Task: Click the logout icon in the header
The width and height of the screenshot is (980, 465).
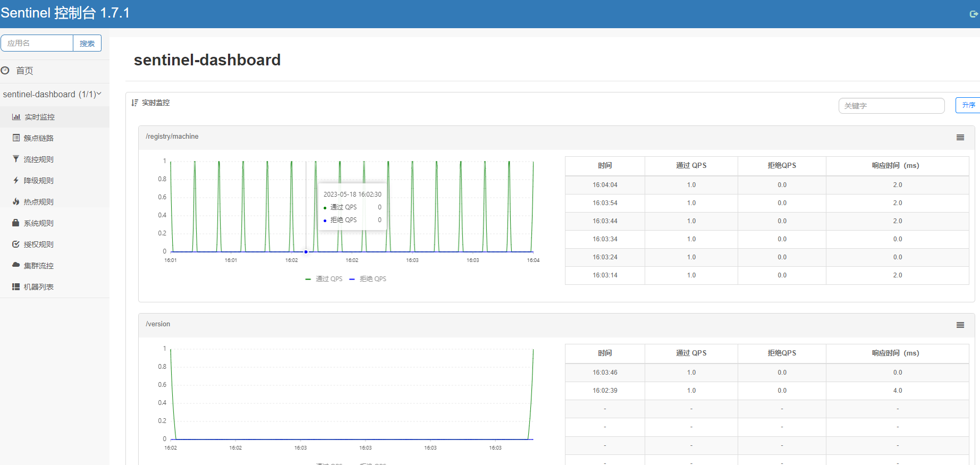Action: [974, 14]
